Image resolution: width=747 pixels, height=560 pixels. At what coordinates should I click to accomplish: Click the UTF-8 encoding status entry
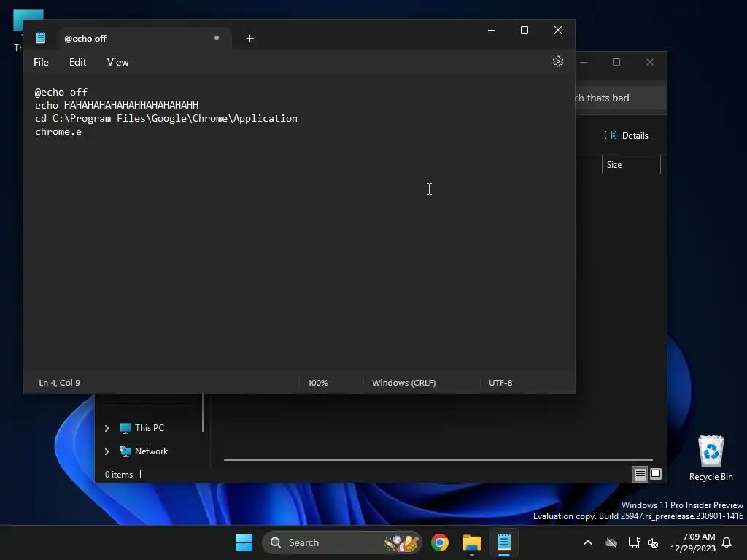click(x=500, y=383)
